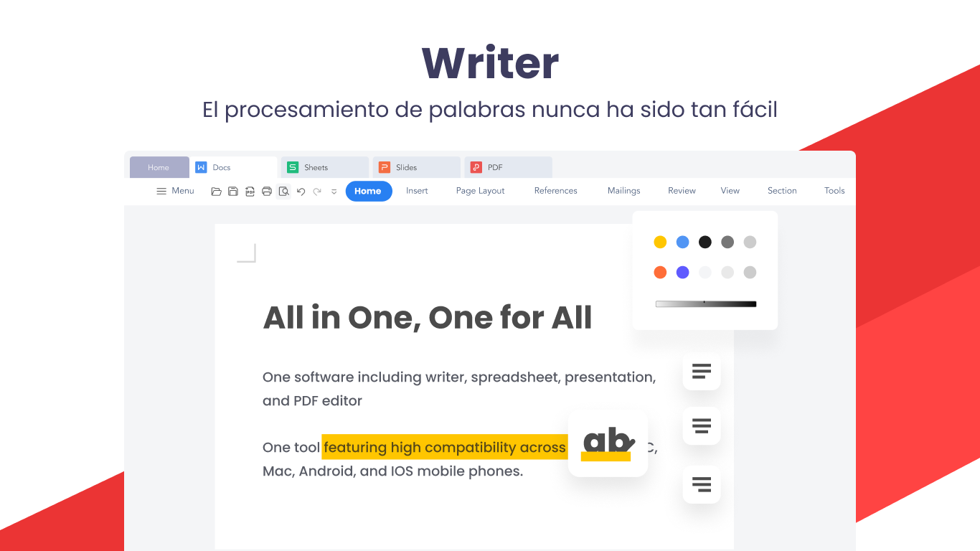Pick the black color swatch
Viewport: 980px width, 551px height.
(x=705, y=242)
